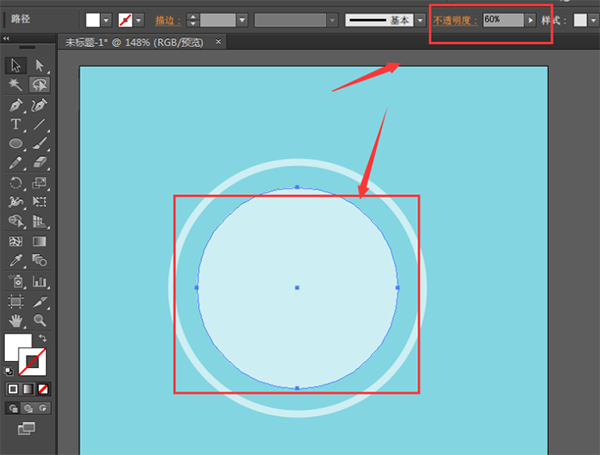Image resolution: width=600 pixels, height=455 pixels.
Task: Collapse the tools panel double-arrow
Action: point(6,38)
